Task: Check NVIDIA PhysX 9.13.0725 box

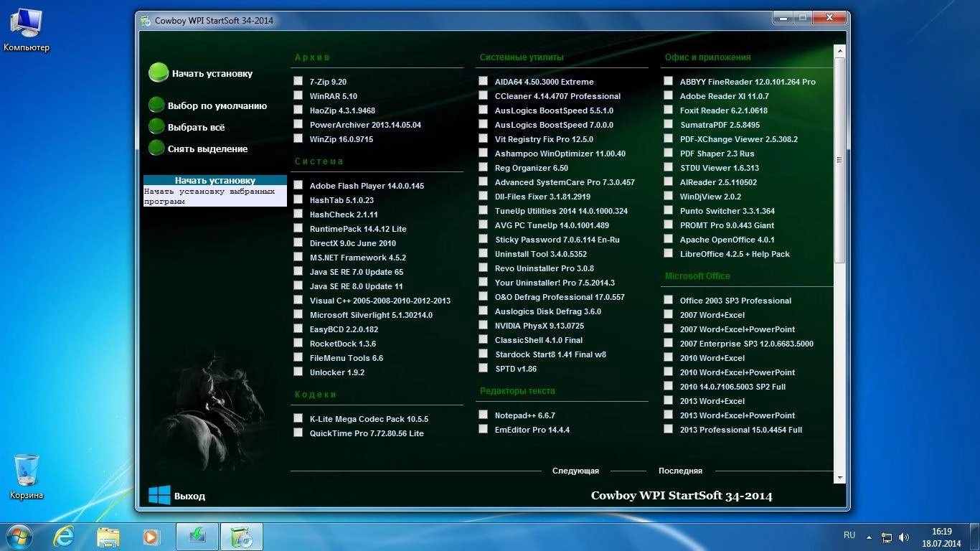Action: (x=483, y=325)
